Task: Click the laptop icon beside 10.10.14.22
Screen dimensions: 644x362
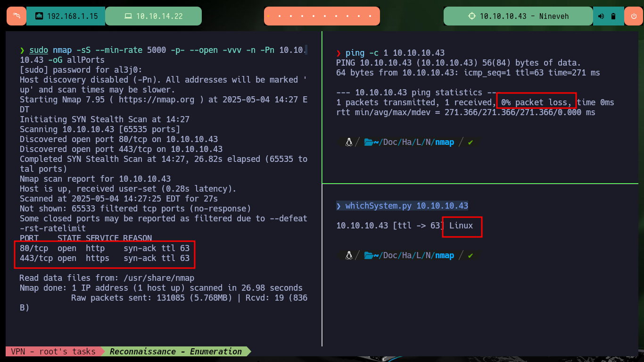Action: [x=128, y=16]
